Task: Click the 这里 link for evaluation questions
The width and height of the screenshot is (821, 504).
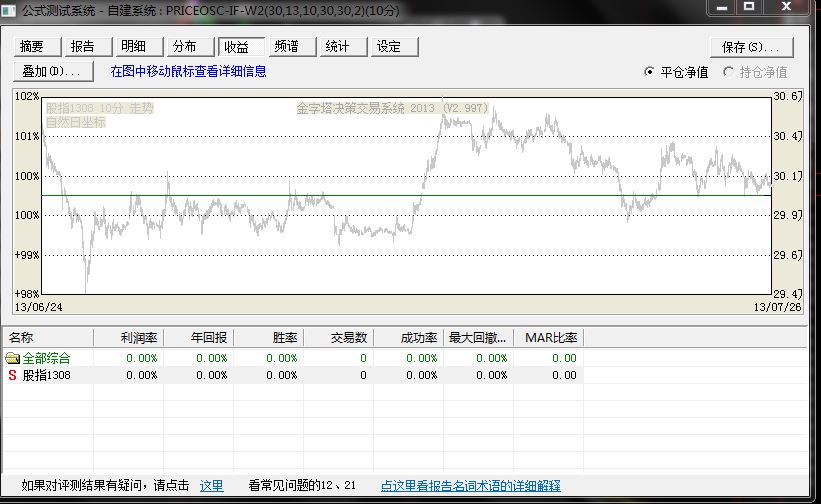Action: (x=211, y=486)
